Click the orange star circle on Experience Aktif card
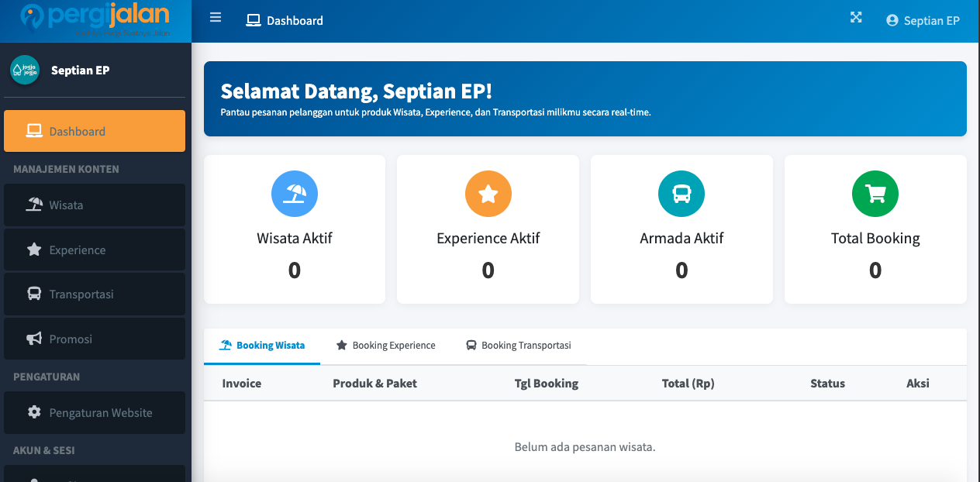The width and height of the screenshot is (980, 482). (x=488, y=194)
